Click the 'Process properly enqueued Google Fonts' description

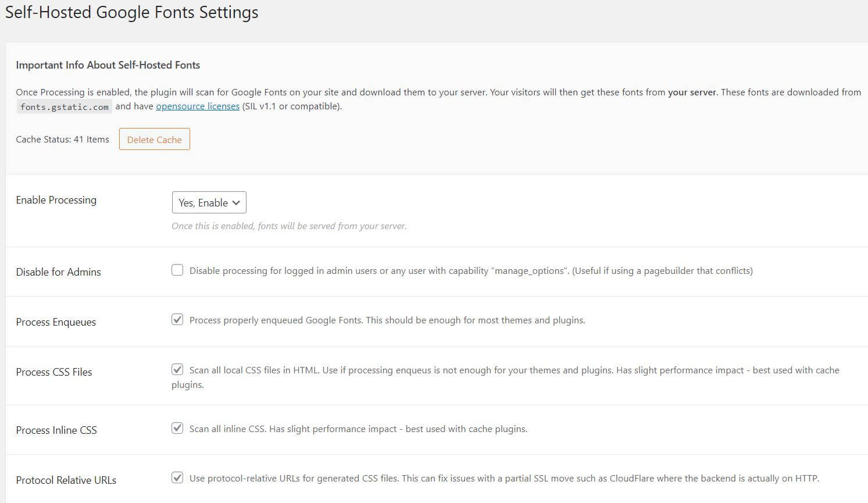[x=387, y=320]
